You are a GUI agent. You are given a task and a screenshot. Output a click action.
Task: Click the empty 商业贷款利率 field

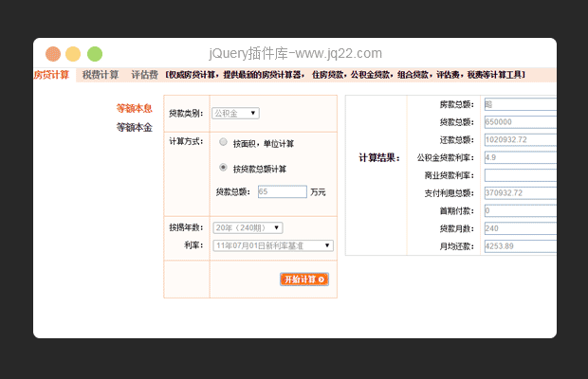pos(520,175)
